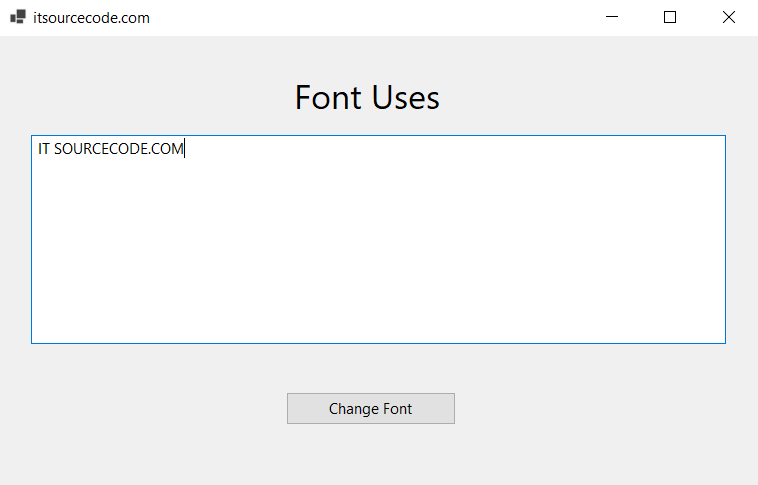Minimize the itsourcecode.com window
Image resolution: width=758 pixels, height=485 pixels.
(612, 17)
